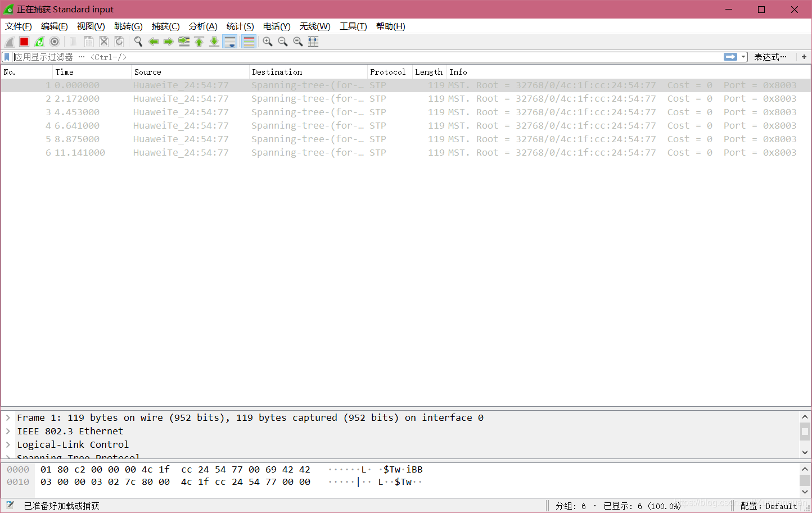Select packet 5 at time 8.875000
812x513 pixels.
click(x=405, y=139)
